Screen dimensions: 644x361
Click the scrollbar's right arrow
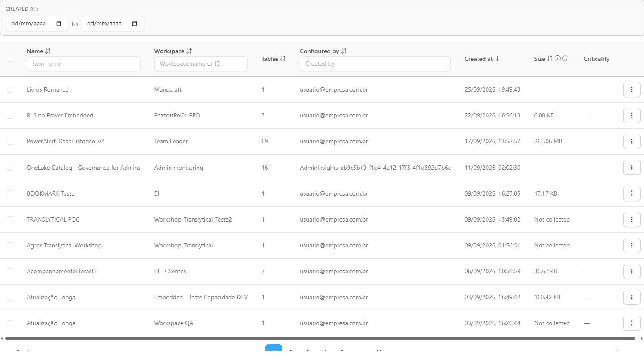point(641,339)
